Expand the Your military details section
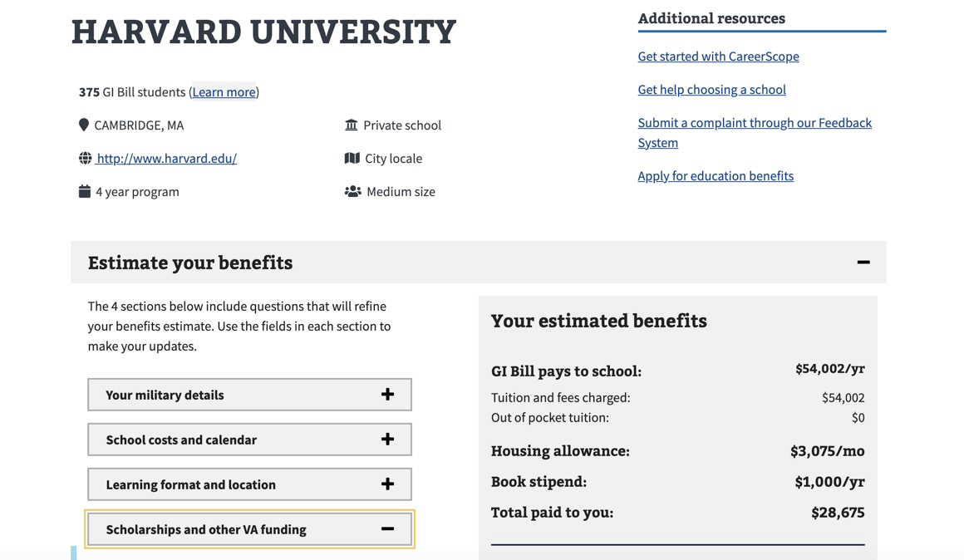This screenshot has height=560, width=964. click(x=249, y=395)
